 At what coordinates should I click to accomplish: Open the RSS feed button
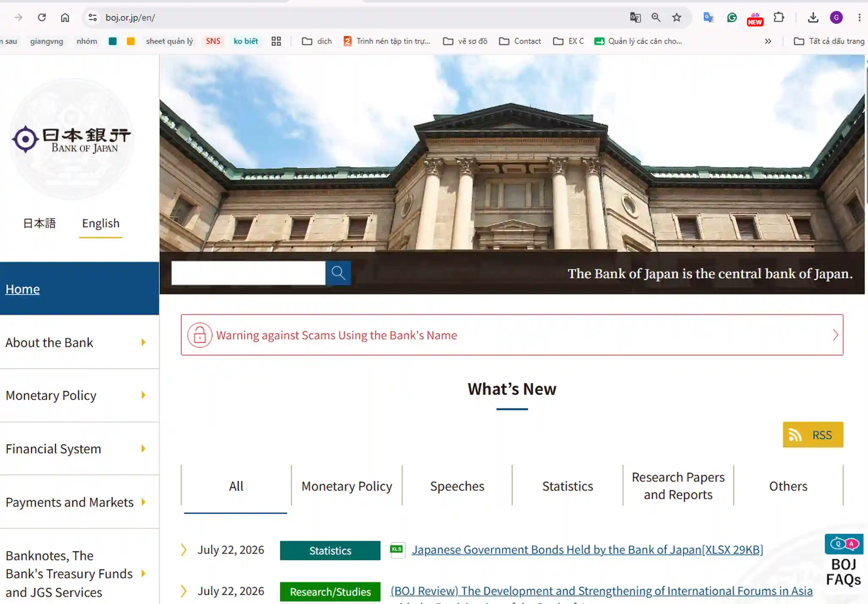[812, 435]
